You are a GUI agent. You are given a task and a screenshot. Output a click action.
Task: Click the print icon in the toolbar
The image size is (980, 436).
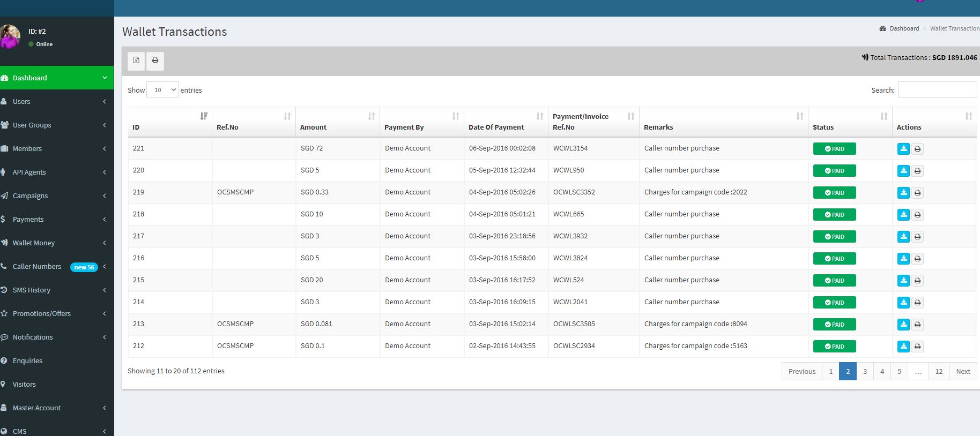(155, 61)
